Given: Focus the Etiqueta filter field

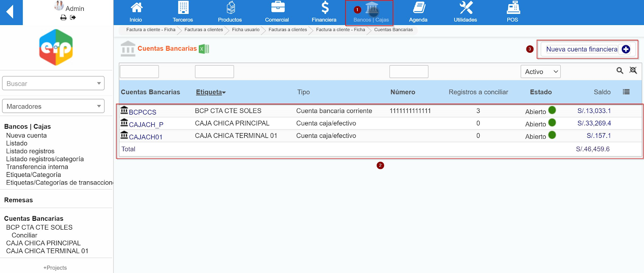Looking at the screenshot, I should coord(215,72).
